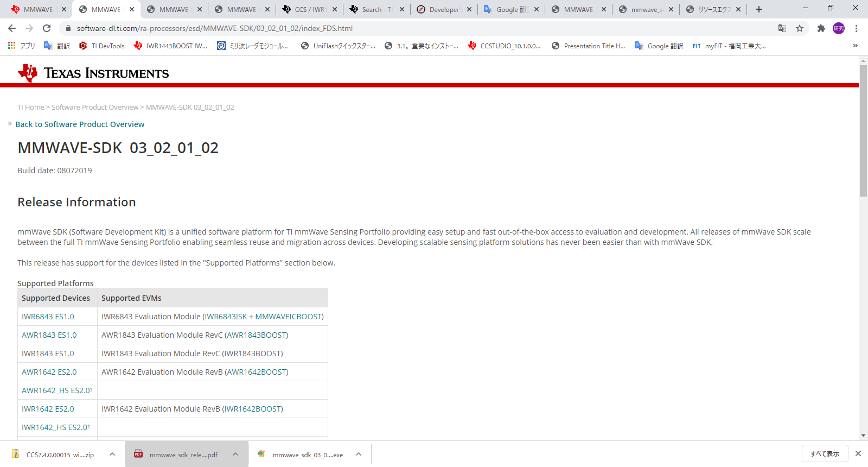
Task: Open the IWR1443BOOST bookmark
Action: coord(170,46)
